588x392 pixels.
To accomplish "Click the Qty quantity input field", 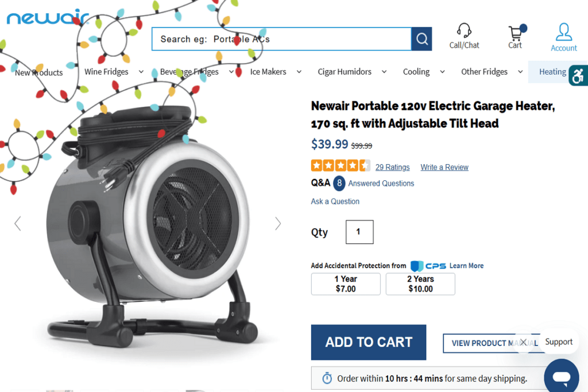I will pos(359,232).
